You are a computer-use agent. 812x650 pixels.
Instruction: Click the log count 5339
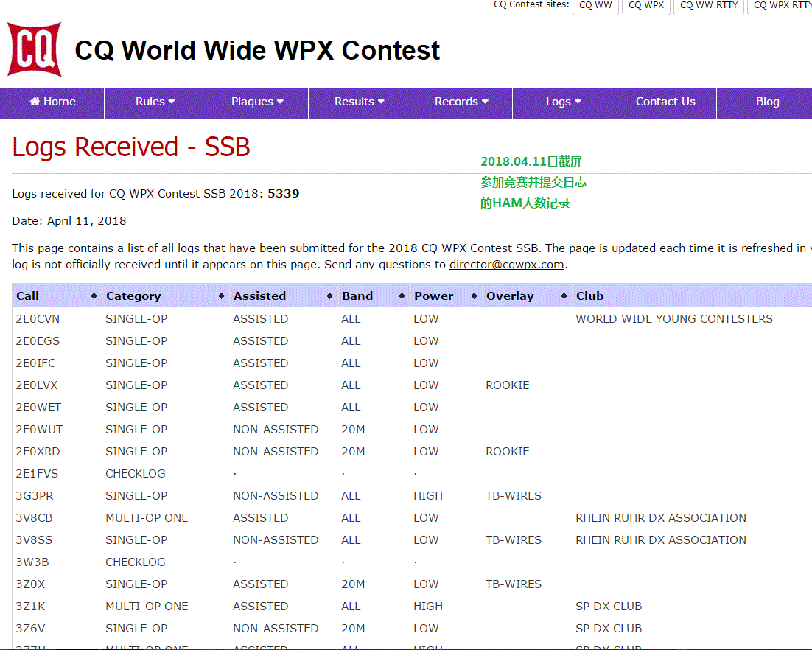coord(283,194)
